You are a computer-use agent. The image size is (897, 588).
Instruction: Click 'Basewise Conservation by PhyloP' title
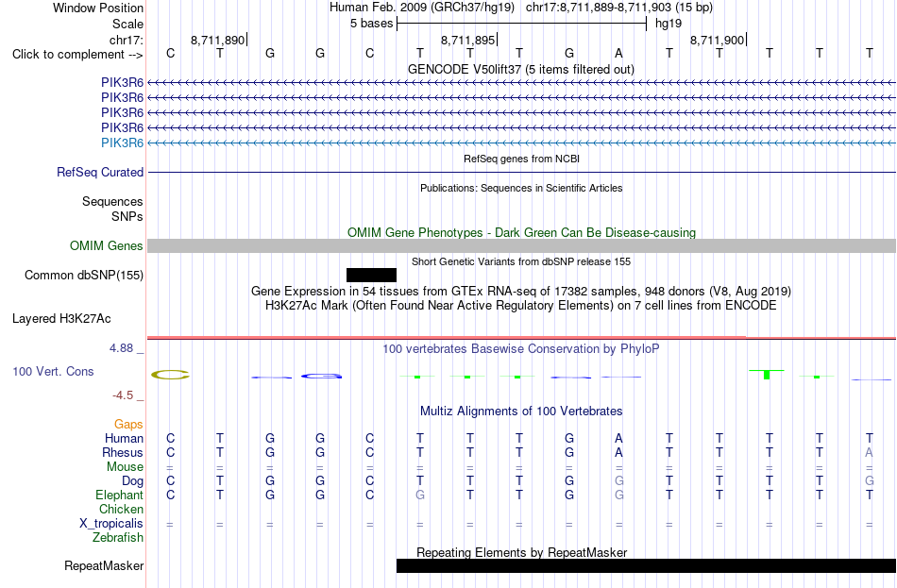(x=521, y=349)
